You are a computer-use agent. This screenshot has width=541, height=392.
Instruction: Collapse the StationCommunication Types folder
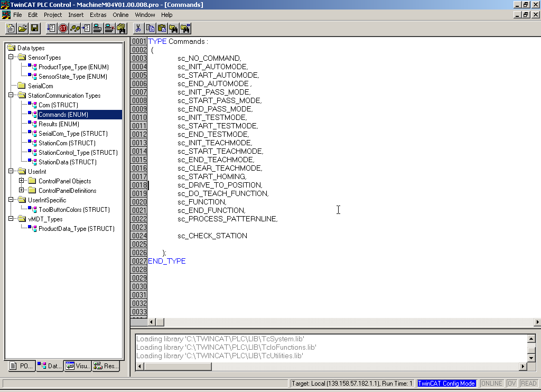point(11,95)
